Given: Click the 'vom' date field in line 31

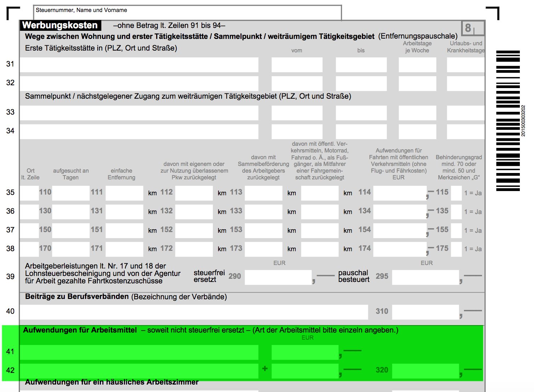Looking at the screenshot, I should [297, 65].
